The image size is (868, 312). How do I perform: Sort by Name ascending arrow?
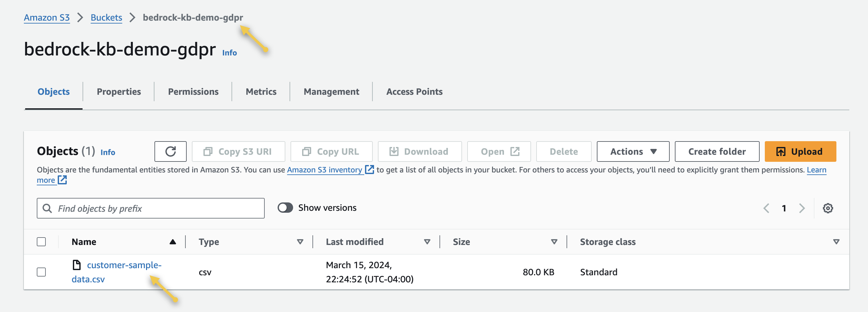pos(173,242)
